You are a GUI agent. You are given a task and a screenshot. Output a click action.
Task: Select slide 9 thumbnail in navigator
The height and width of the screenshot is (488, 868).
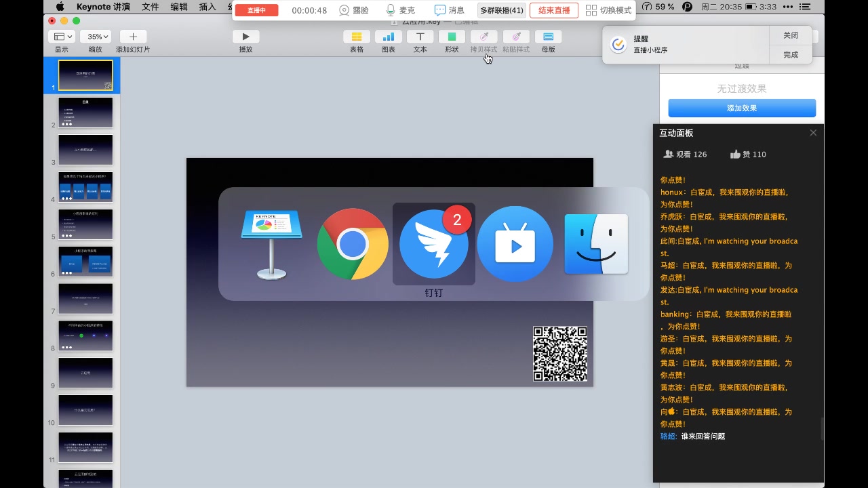[85, 373]
